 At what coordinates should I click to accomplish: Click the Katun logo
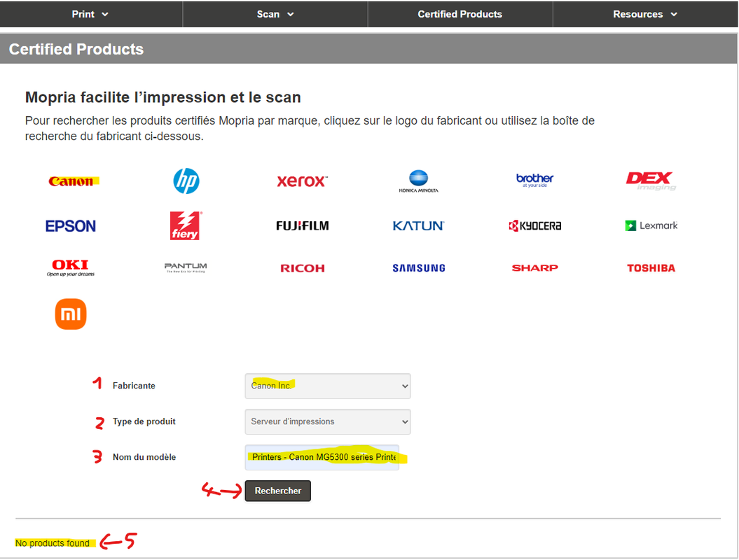418,225
